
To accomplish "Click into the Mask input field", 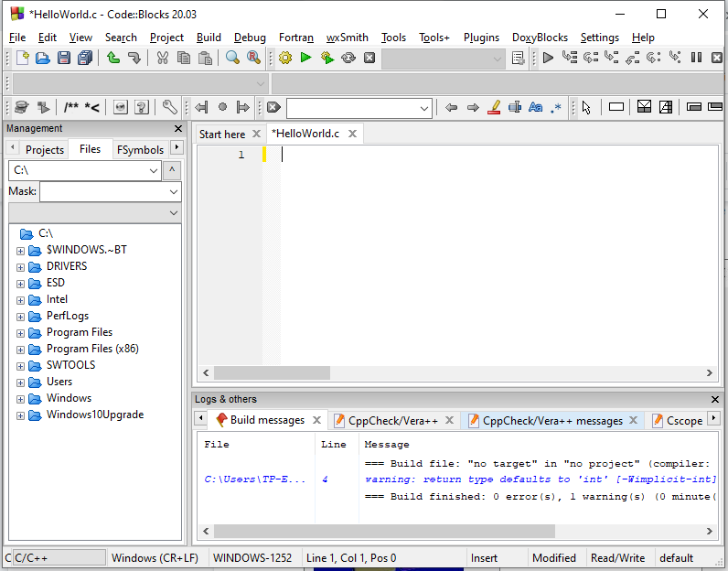I will (104, 191).
